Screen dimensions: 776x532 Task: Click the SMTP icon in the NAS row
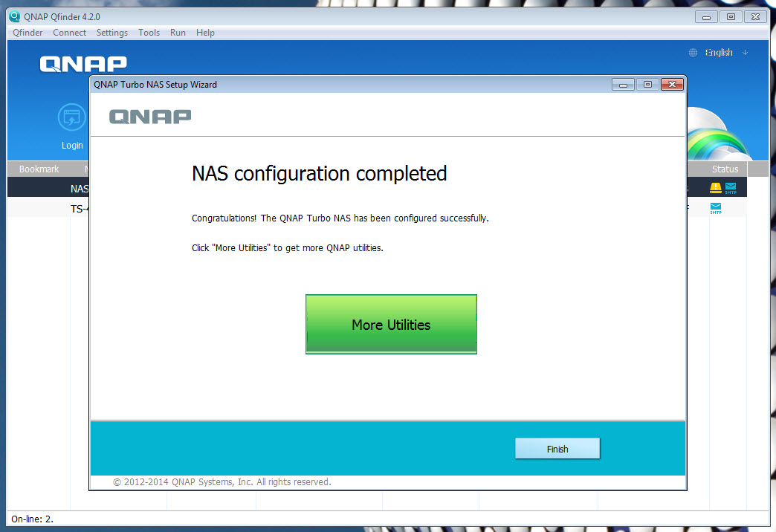pos(731,188)
